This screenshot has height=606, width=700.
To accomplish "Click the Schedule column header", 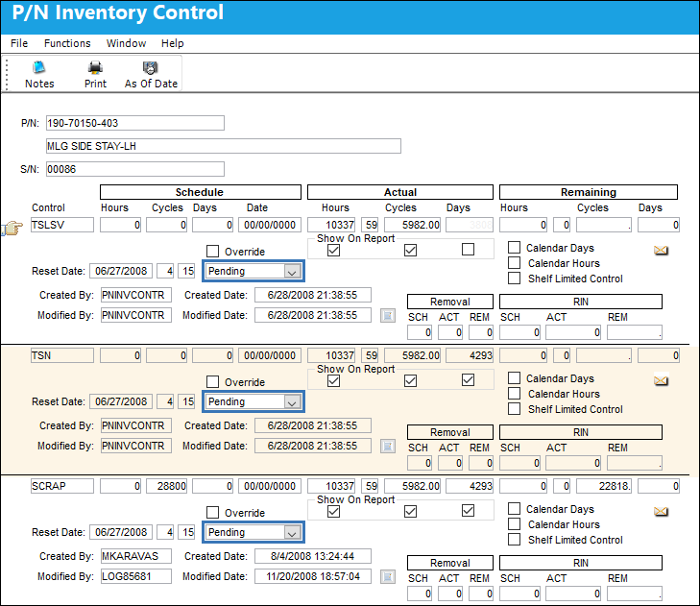I will pos(201,192).
